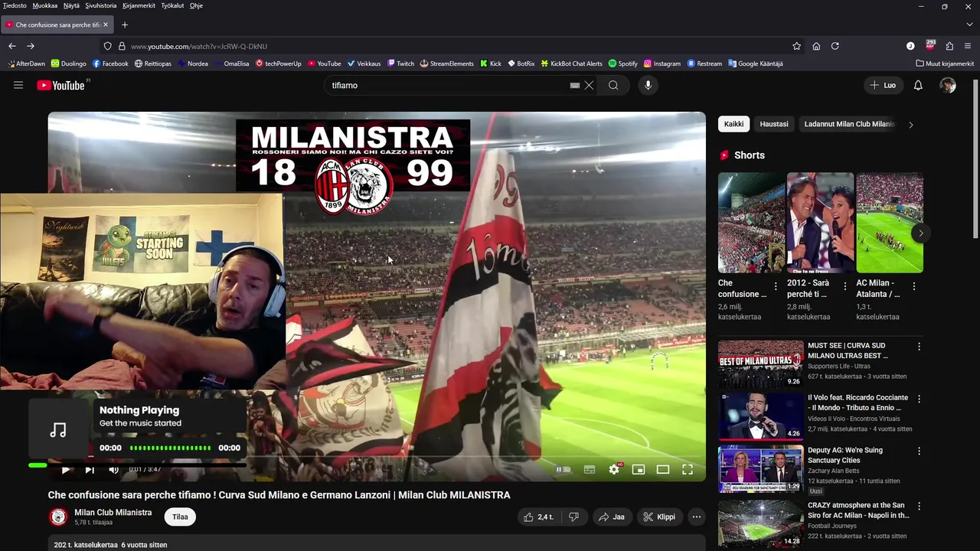This screenshot has width=980, height=551.
Task: Open the AC Milan Atalanta short
Action: coord(890,222)
